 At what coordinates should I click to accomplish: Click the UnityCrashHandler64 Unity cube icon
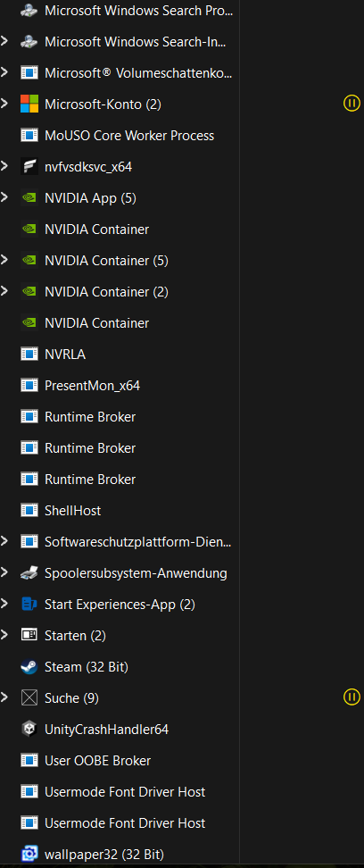tap(29, 729)
